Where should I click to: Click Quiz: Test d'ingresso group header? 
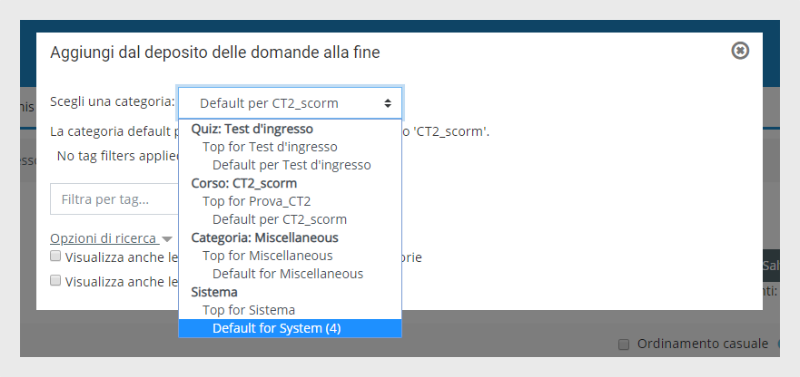pyautogui.click(x=252, y=129)
